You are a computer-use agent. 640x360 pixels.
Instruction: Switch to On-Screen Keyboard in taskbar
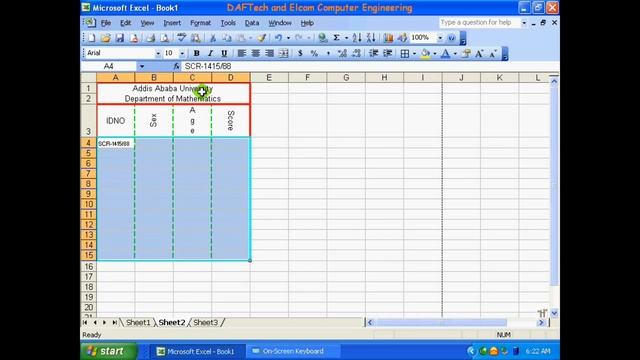293,351
